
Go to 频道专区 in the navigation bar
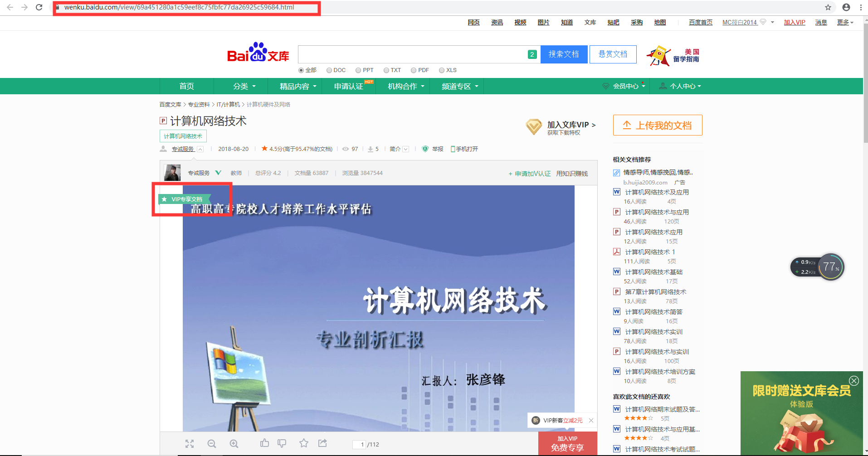click(457, 86)
